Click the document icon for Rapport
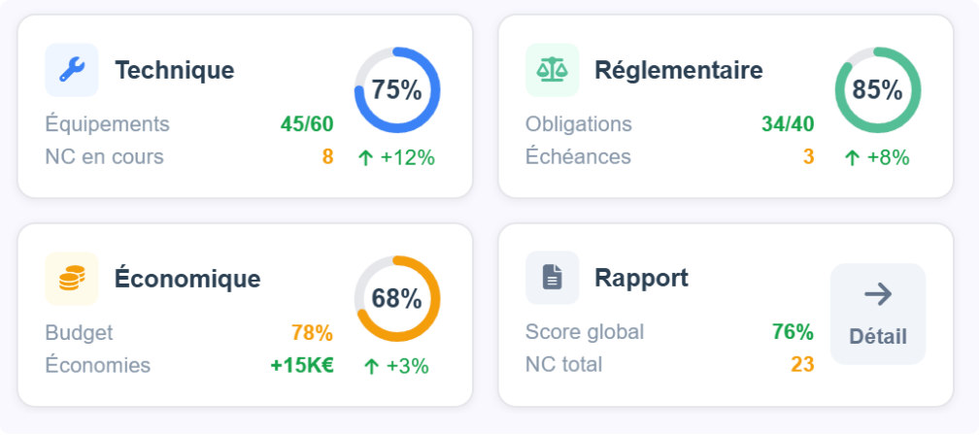 click(x=552, y=279)
